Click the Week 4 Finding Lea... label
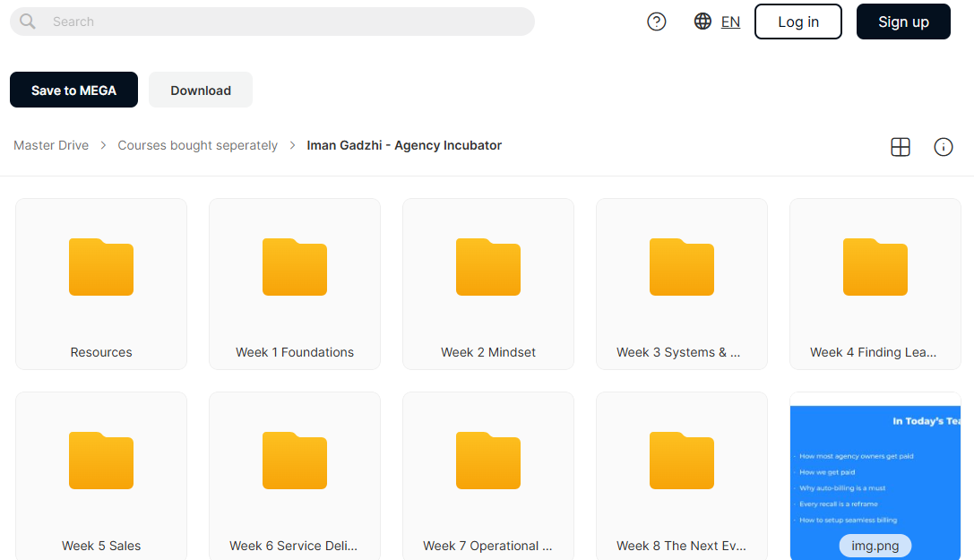 coord(873,352)
